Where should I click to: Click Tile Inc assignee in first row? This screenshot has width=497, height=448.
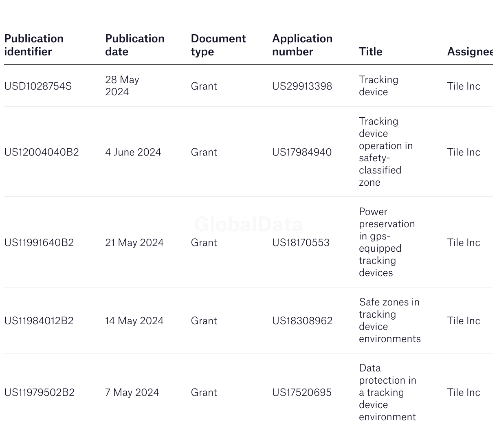point(464,86)
